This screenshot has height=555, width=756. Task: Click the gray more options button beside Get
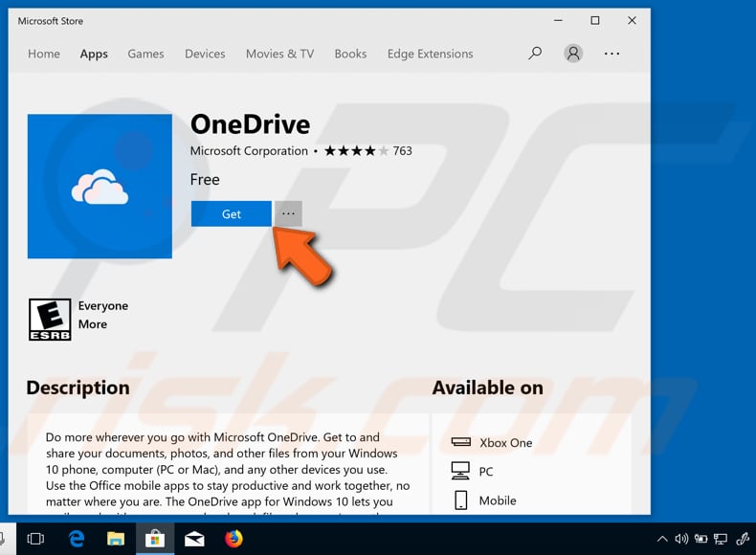288,213
